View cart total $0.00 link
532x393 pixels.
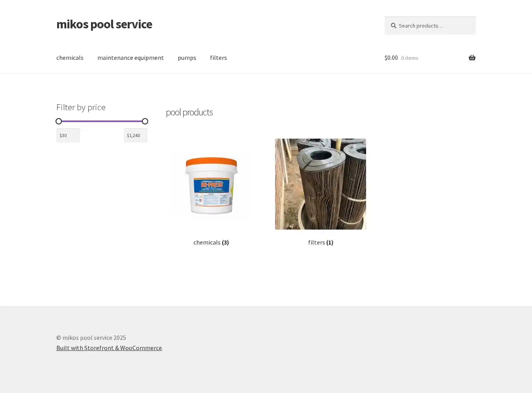391,58
